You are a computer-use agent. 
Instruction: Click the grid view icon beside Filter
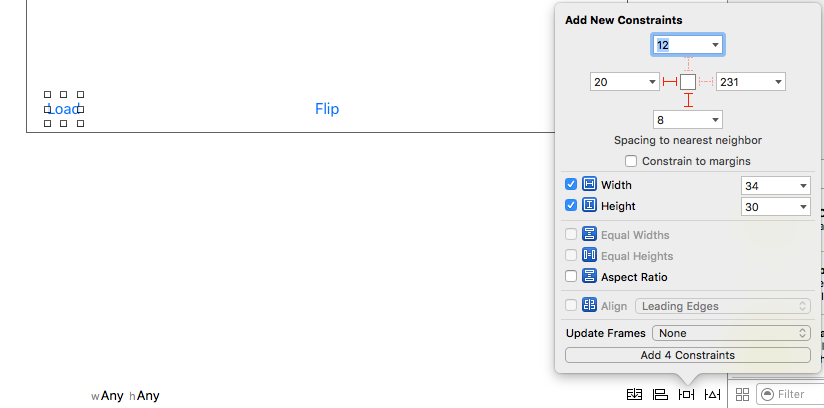coord(742,395)
